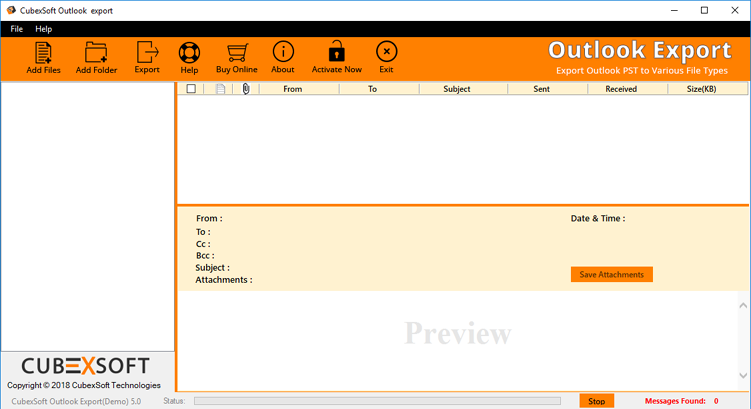751x409 pixels.
Task: Tick the select-all checkbox in list header
Action: 191,89
